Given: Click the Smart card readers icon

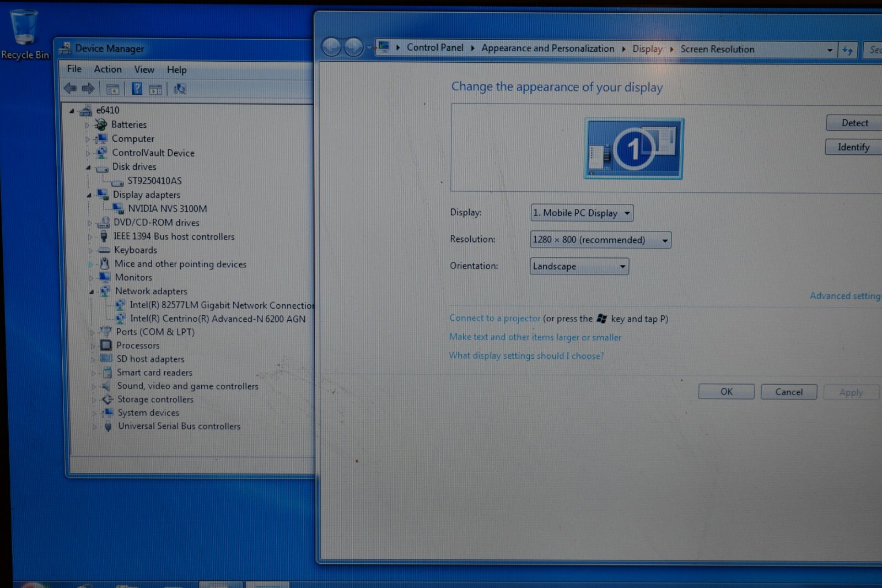Looking at the screenshot, I should coord(107,373).
